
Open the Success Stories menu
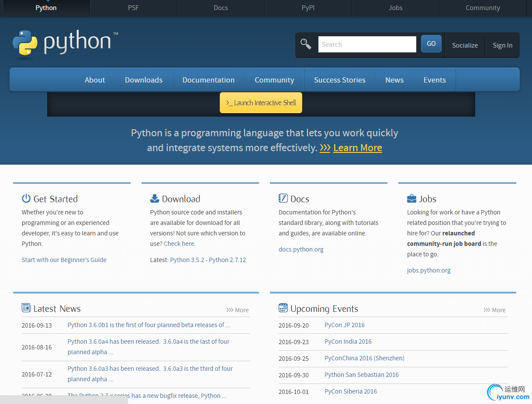pos(340,80)
